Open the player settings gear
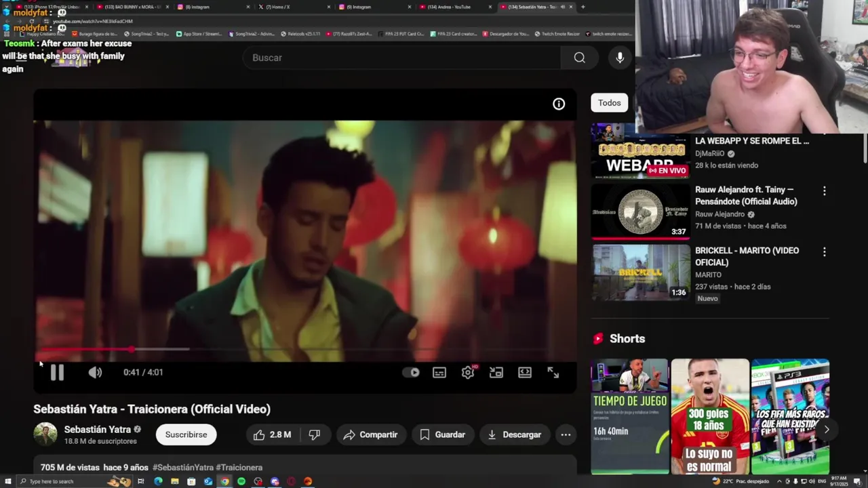 coord(468,372)
